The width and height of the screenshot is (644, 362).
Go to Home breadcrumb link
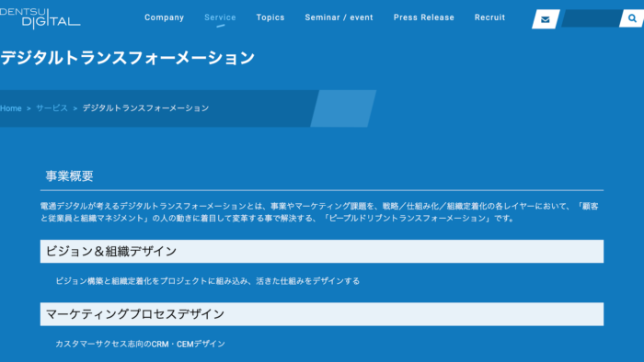click(11, 108)
